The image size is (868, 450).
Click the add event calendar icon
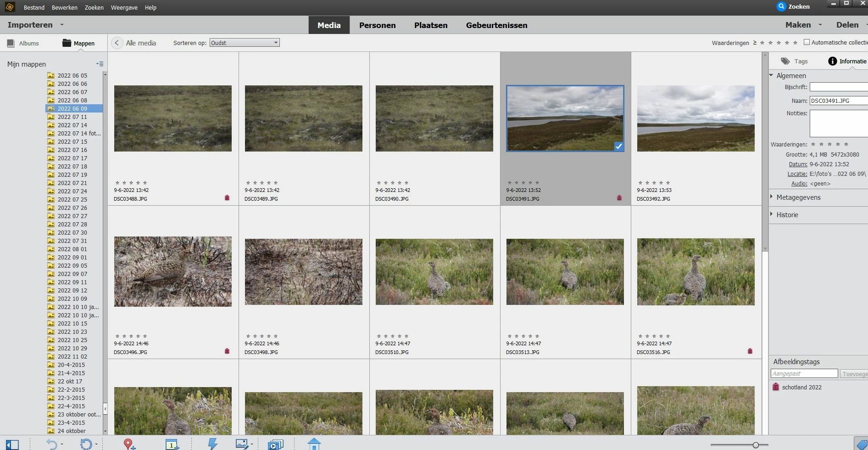coord(172,444)
